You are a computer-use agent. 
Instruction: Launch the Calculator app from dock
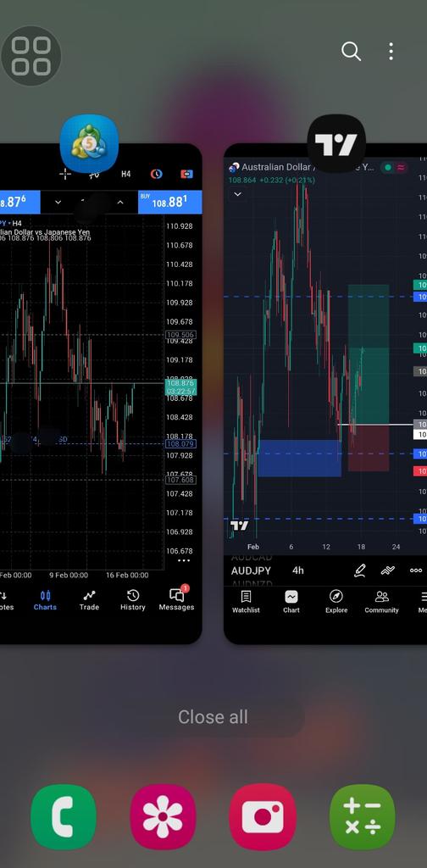click(363, 816)
